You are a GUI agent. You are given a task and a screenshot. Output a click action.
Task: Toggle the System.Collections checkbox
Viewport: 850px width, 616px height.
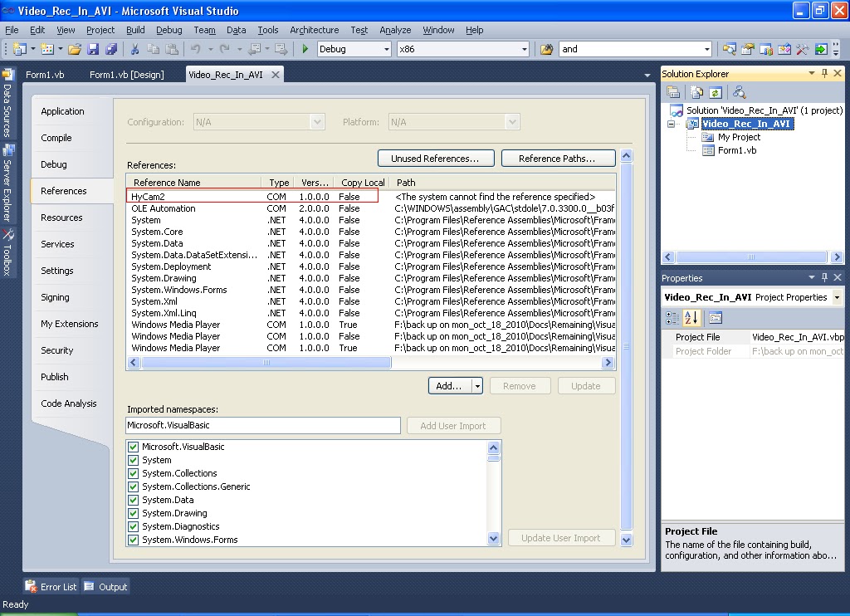[x=133, y=473]
